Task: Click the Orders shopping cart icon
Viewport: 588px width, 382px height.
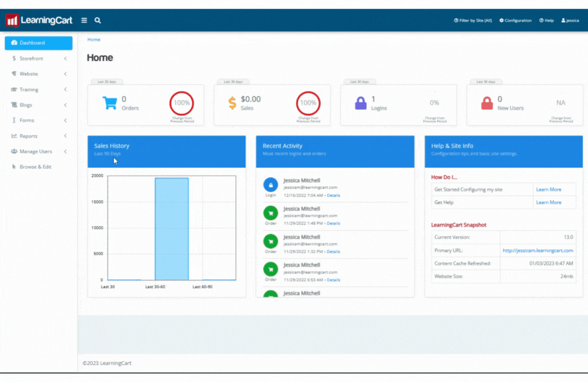Action: pos(109,103)
